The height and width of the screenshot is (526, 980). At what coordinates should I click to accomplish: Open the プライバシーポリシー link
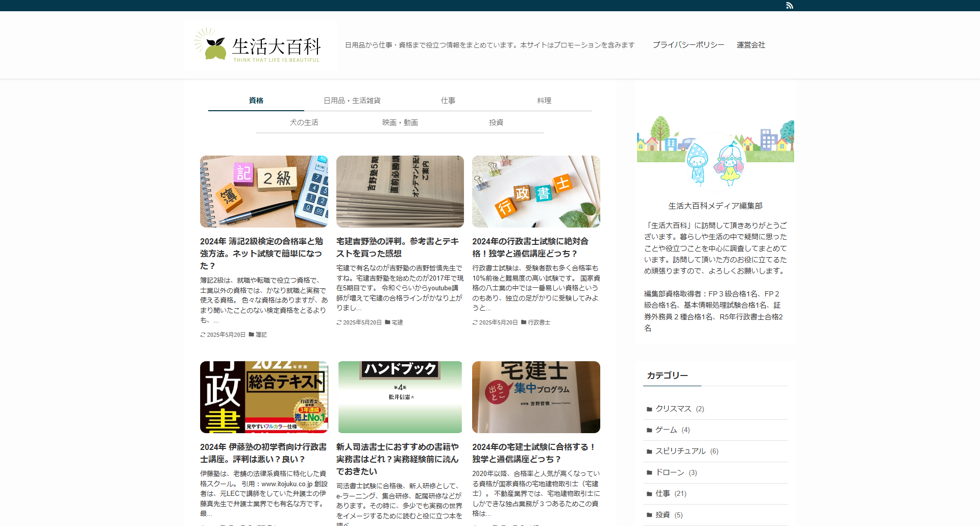[x=688, y=45]
